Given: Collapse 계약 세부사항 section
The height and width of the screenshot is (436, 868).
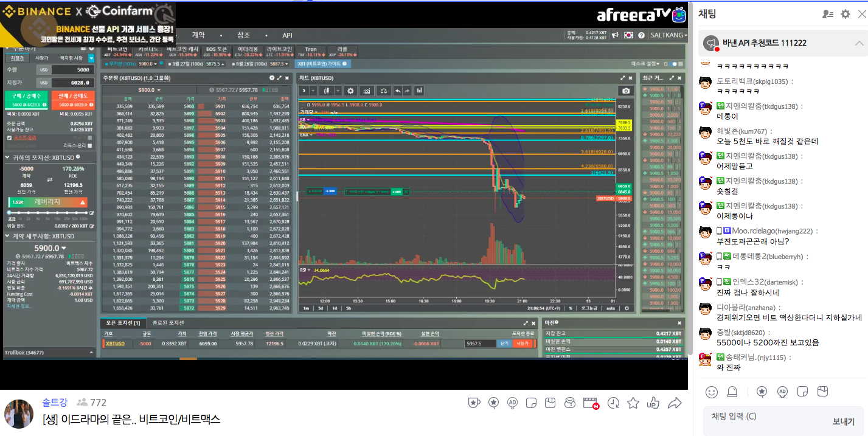Looking at the screenshot, I should (7, 236).
